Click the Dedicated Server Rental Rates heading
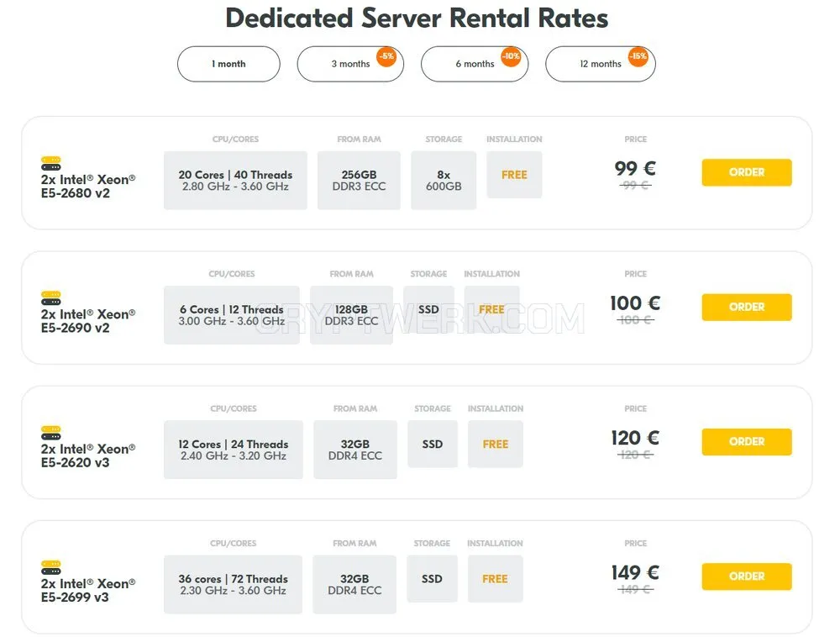The image size is (840, 637). (417, 18)
